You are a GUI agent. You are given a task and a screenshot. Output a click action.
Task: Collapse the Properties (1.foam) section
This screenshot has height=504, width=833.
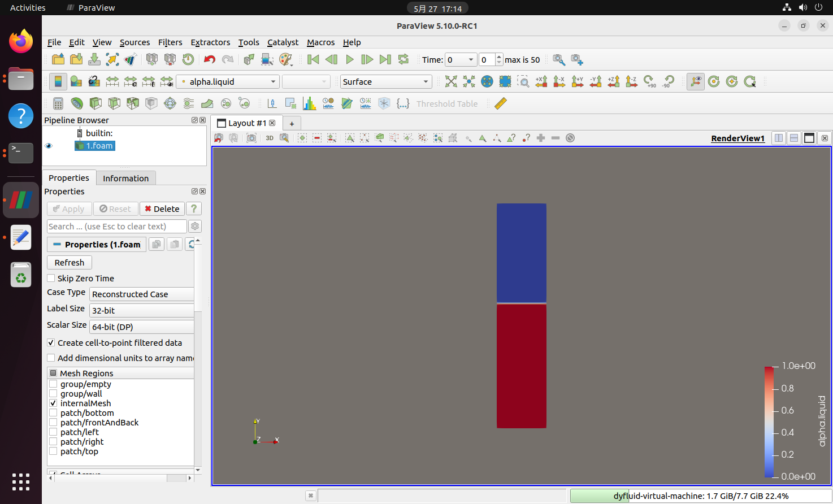[97, 244]
